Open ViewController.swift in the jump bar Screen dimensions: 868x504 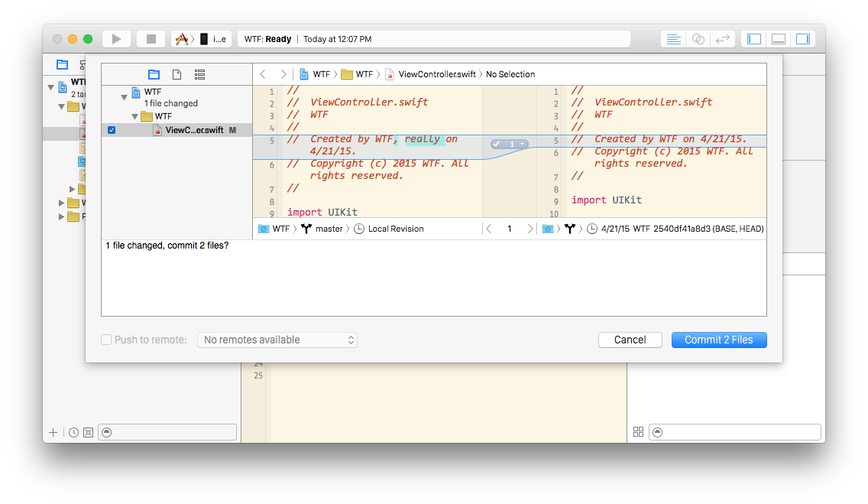click(431, 74)
